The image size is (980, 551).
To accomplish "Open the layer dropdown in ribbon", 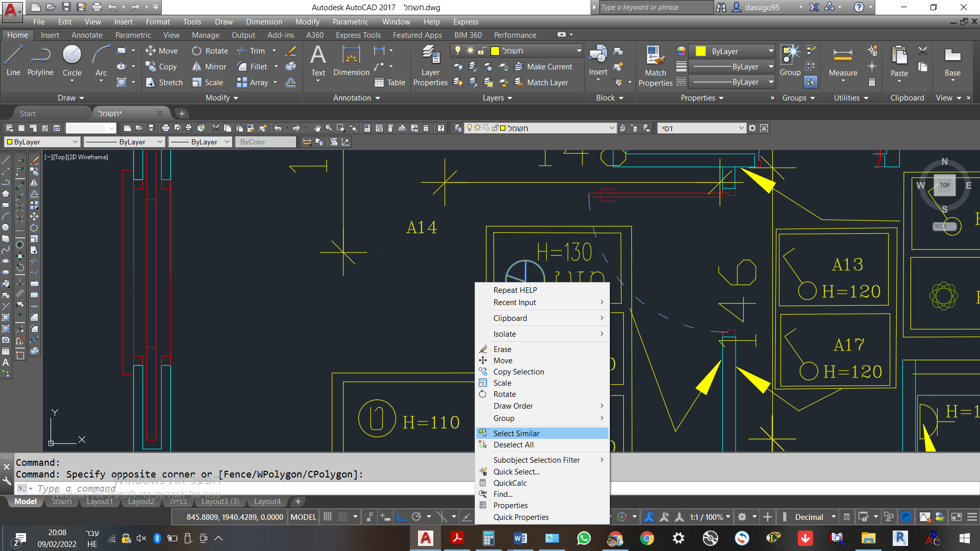I will tap(579, 51).
